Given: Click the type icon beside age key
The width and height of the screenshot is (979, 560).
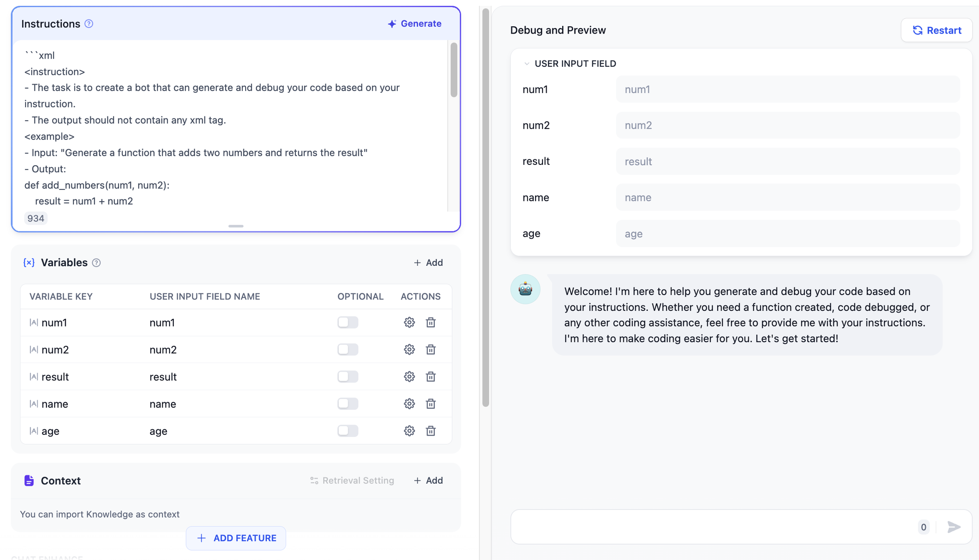Looking at the screenshot, I should (x=34, y=431).
